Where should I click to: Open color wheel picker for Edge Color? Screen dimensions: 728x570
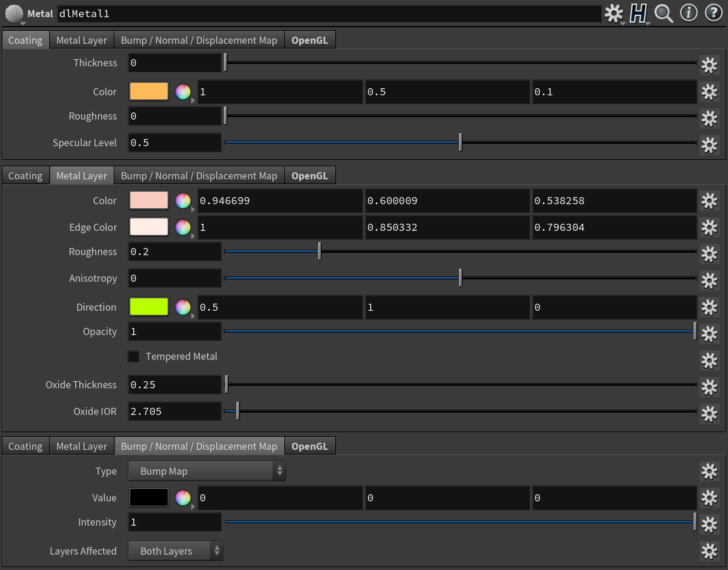(x=183, y=227)
